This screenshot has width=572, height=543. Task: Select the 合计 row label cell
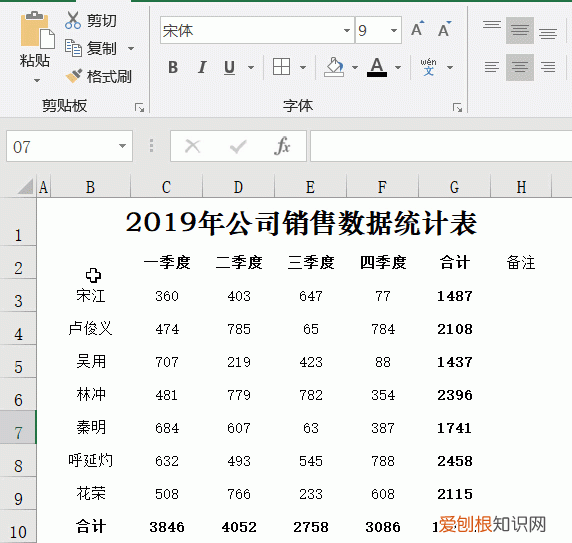point(90,527)
